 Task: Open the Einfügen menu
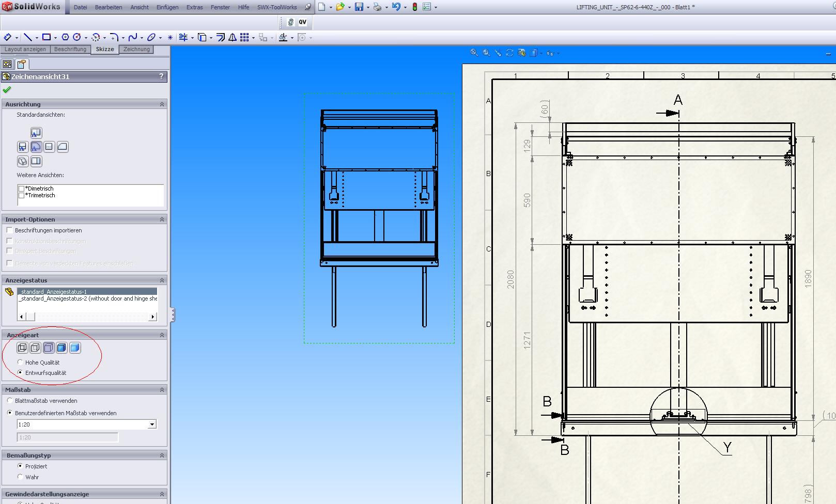click(x=167, y=7)
